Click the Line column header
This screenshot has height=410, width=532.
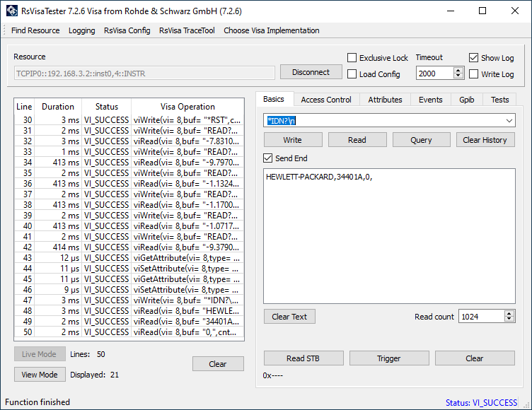(x=25, y=107)
